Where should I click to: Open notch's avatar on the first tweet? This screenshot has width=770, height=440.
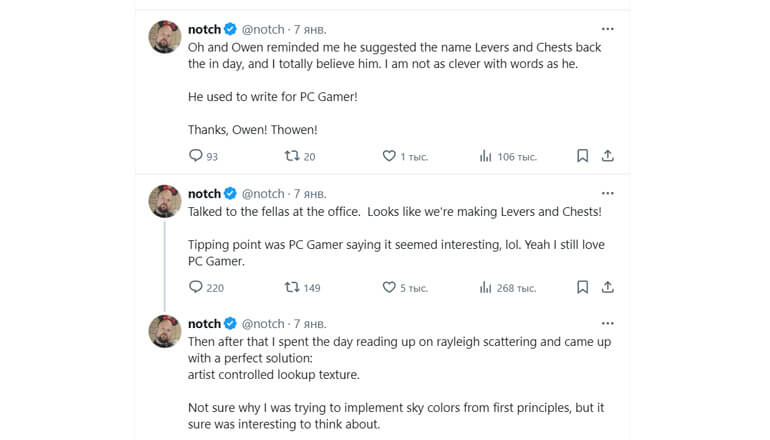click(x=165, y=37)
